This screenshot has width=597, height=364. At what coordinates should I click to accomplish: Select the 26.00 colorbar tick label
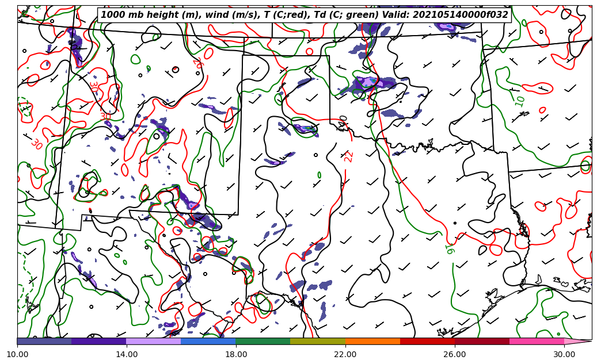coord(455,354)
